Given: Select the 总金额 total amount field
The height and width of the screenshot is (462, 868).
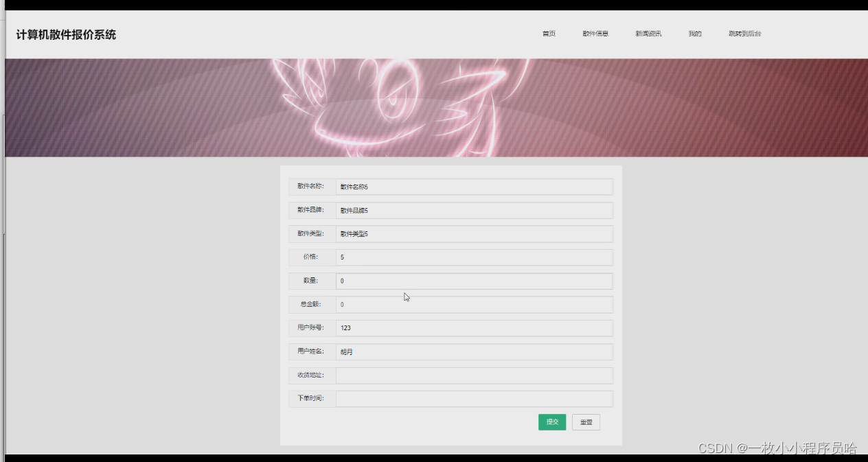Looking at the screenshot, I should [474, 304].
